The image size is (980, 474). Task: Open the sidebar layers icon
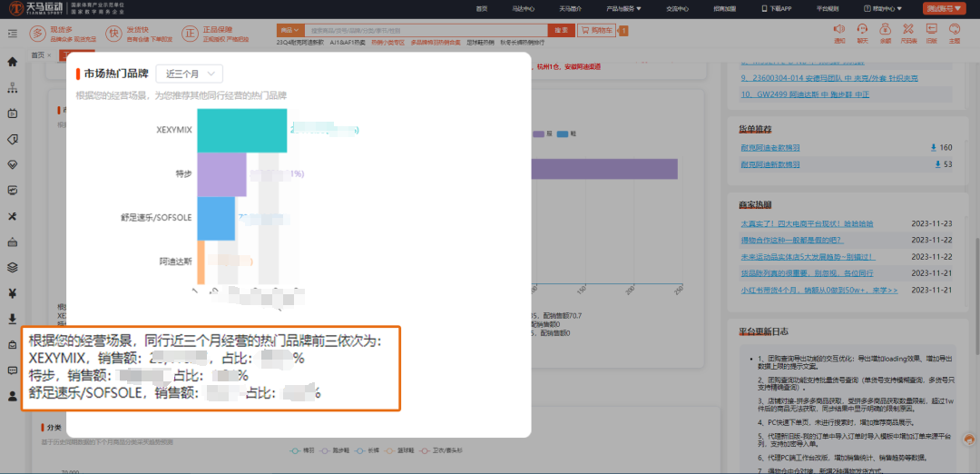(x=12, y=268)
